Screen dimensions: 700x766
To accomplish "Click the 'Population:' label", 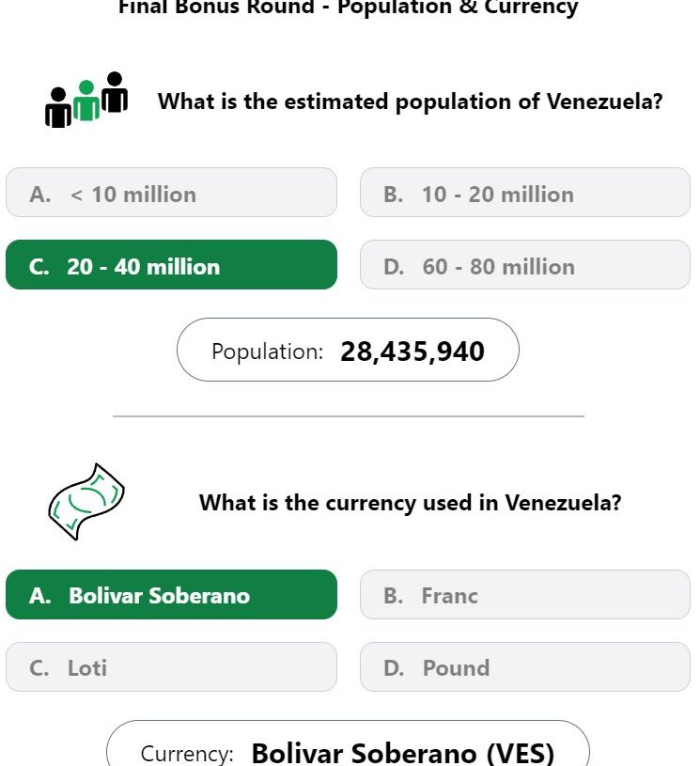I will coord(267,352).
